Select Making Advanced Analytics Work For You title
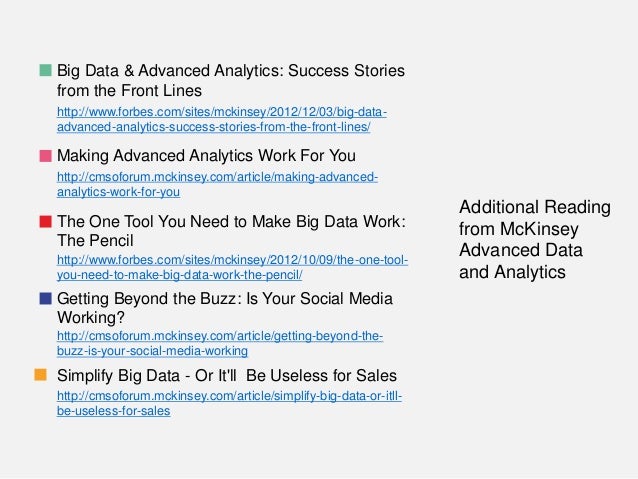This screenshot has height=479, width=638. (206, 156)
